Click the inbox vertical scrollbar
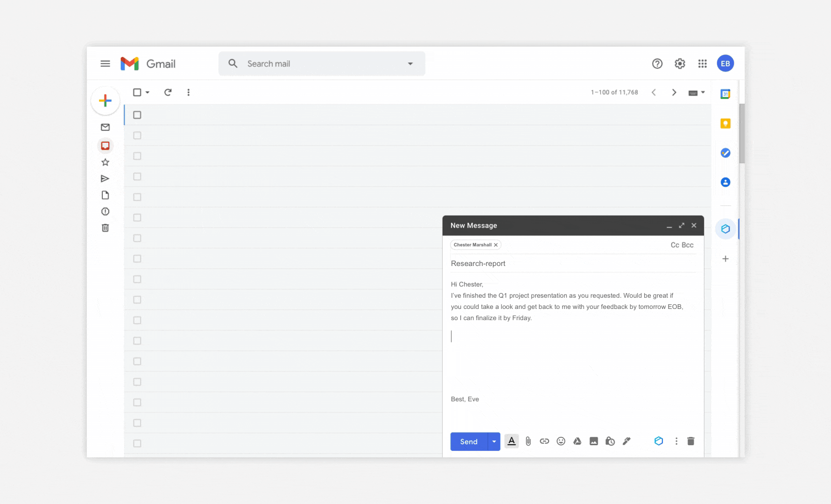The height and width of the screenshot is (504, 831). (x=742, y=133)
